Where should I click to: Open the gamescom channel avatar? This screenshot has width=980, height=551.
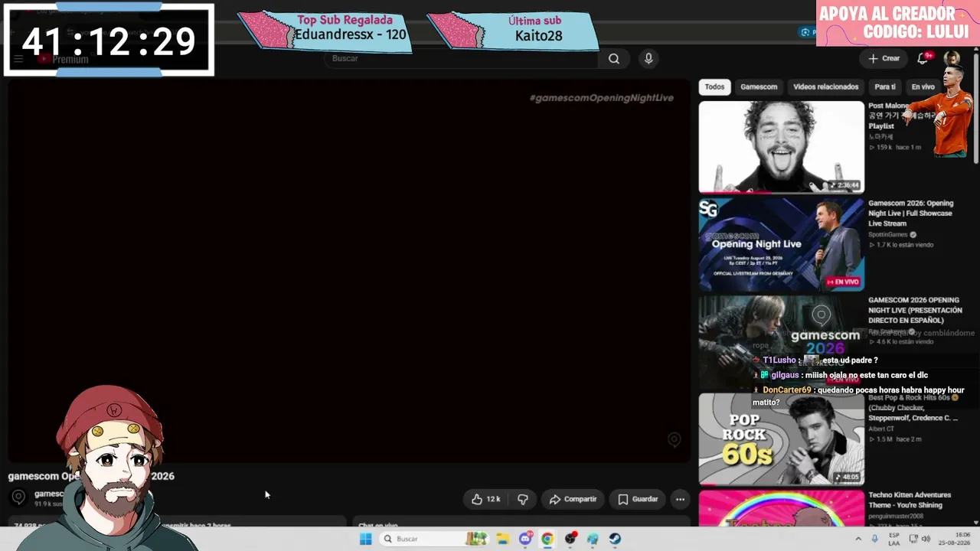[x=18, y=497]
